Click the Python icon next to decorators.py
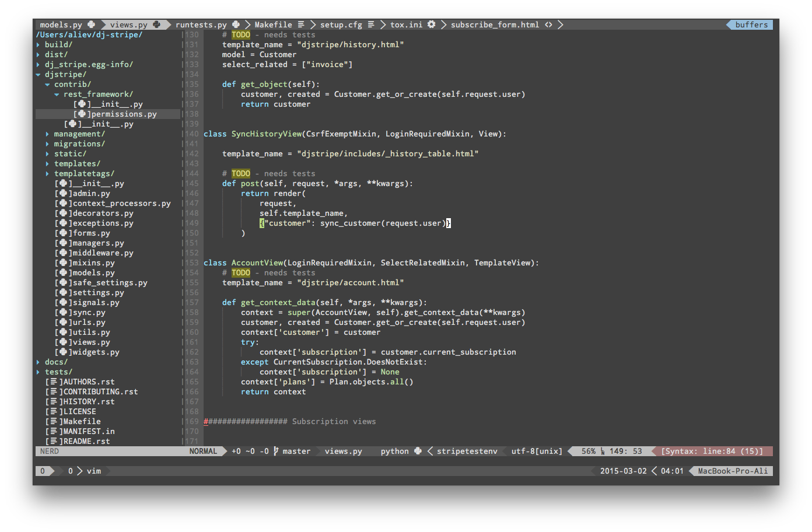The height and width of the screenshot is (532, 812). (63, 213)
